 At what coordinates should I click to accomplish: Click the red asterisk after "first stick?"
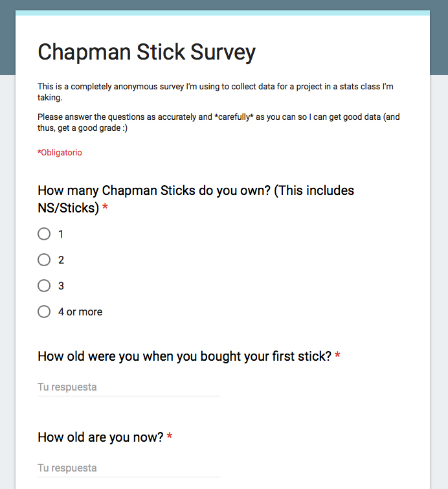(x=337, y=356)
